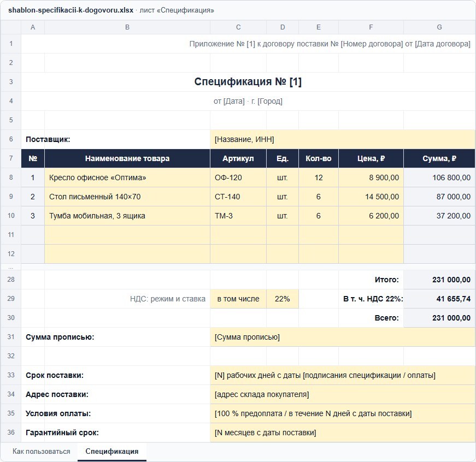Select empty product name cell in row 12
Viewport: 476px width, 462px height.
tap(127, 254)
